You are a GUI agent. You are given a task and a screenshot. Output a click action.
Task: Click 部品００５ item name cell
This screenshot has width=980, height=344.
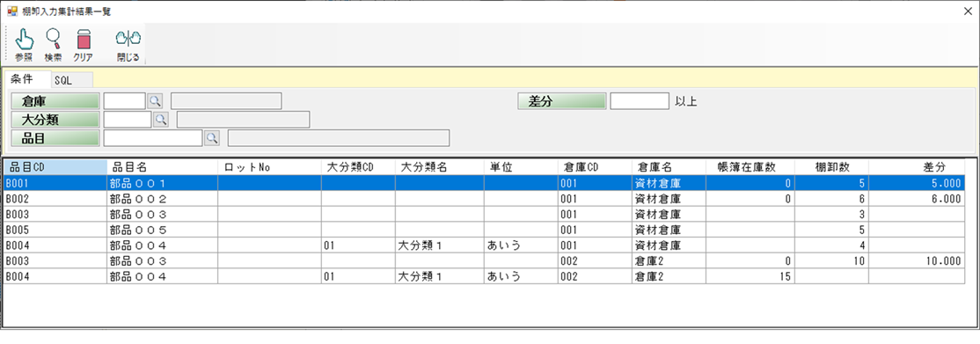[x=162, y=230]
